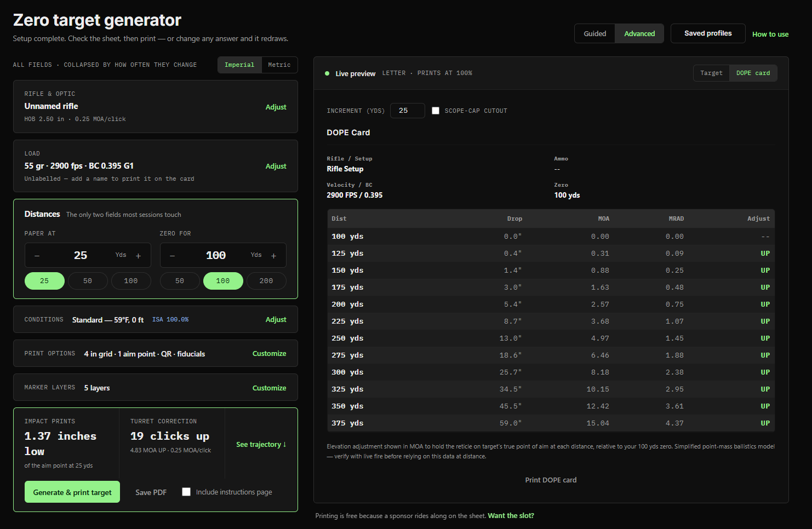Click the 5 layers marker text
Viewport: 812px width, 529px height.
pos(97,388)
